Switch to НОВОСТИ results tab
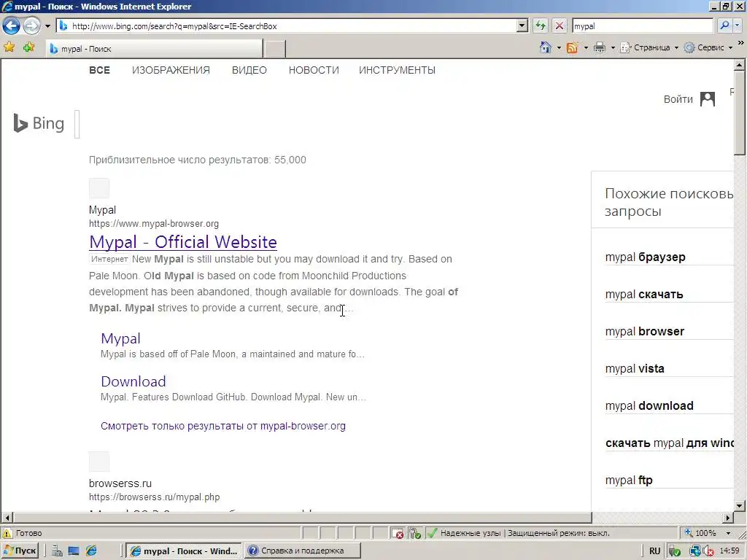Image resolution: width=747 pixels, height=560 pixels. 314,70
